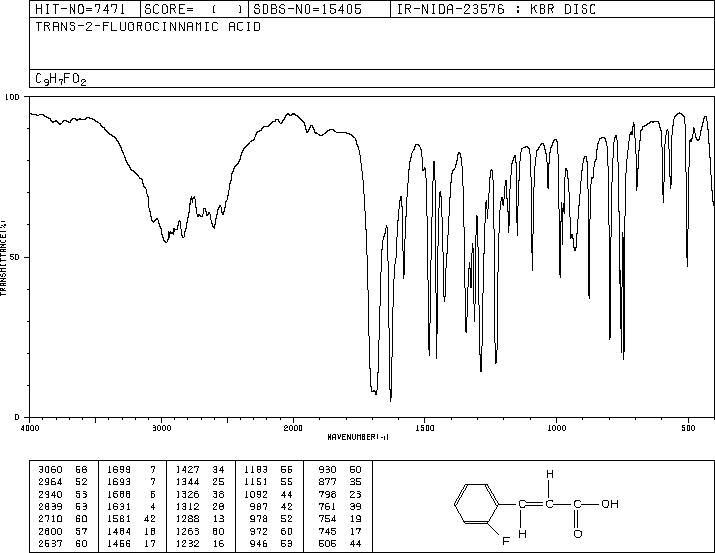The height and width of the screenshot is (553, 715).
Task: Click the F atom label on the structure
Action: [x=505, y=541]
